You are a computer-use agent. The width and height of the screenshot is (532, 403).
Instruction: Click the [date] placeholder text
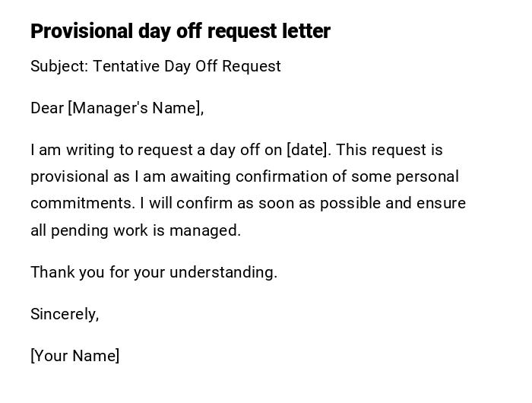pos(309,150)
